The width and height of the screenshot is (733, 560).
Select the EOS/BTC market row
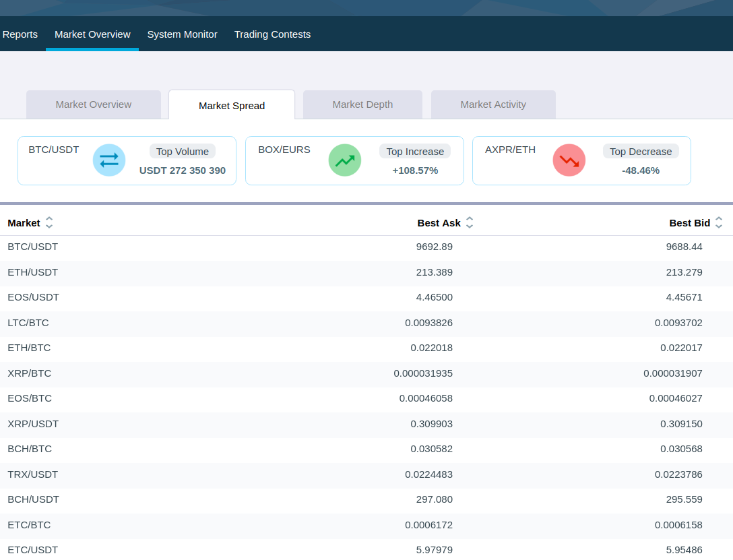[x=366, y=398]
